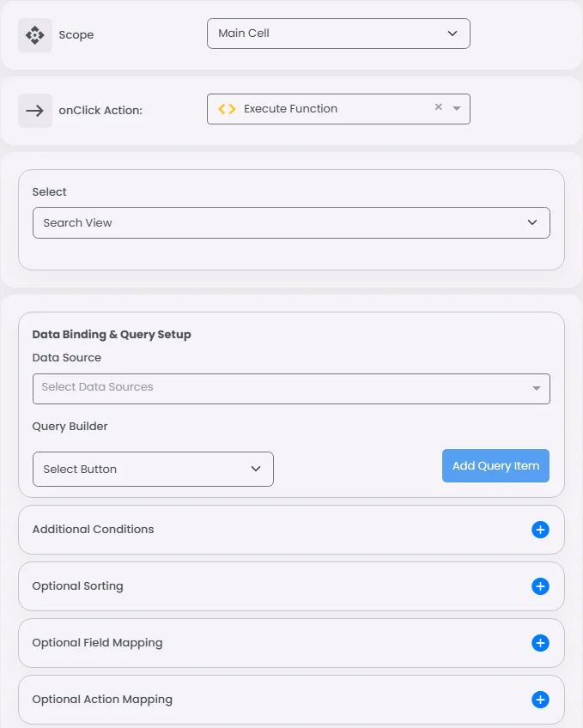This screenshot has height=728, width=583.
Task: Click the Optional Field Mapping label
Action: click(x=97, y=643)
